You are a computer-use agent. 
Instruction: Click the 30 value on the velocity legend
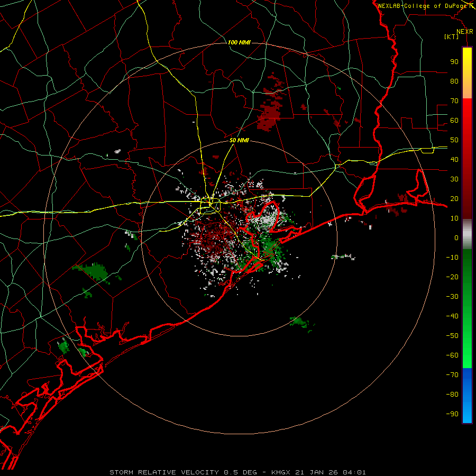(454, 179)
